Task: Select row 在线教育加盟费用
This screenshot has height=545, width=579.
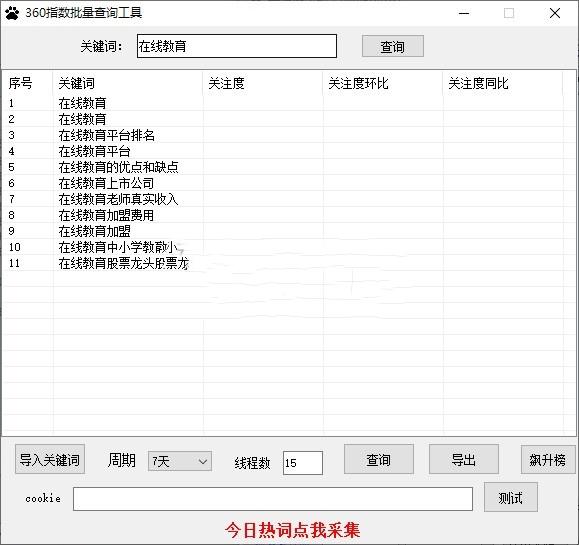Action: (x=283, y=215)
